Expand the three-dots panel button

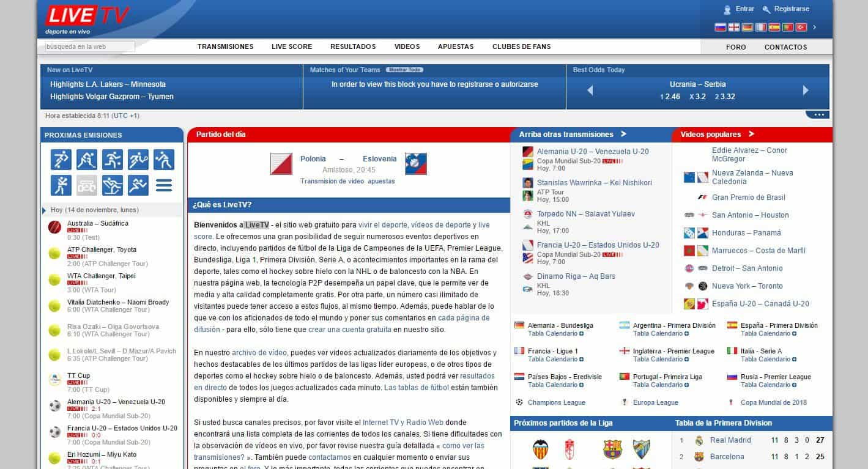(818, 115)
